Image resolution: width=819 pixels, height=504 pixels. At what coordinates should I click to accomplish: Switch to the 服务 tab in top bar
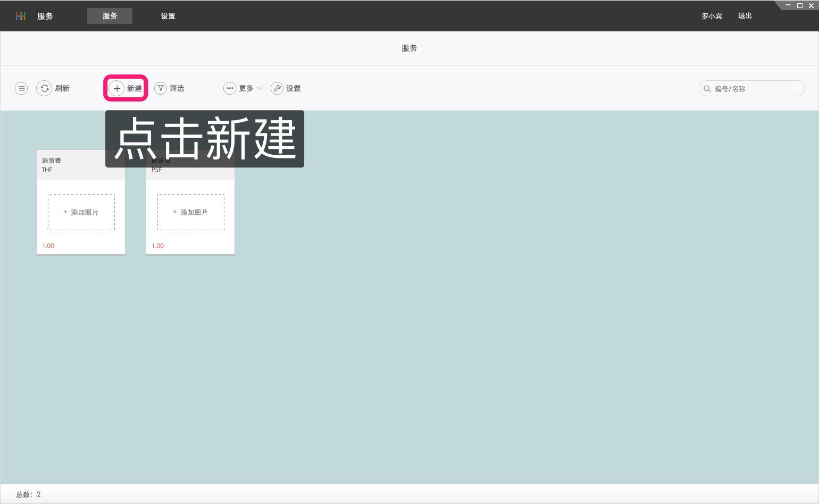coord(110,16)
